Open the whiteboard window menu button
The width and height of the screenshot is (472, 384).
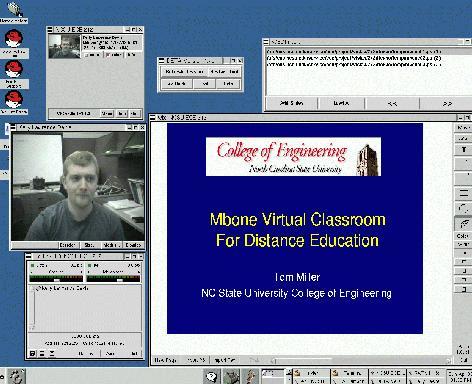[x=153, y=117]
